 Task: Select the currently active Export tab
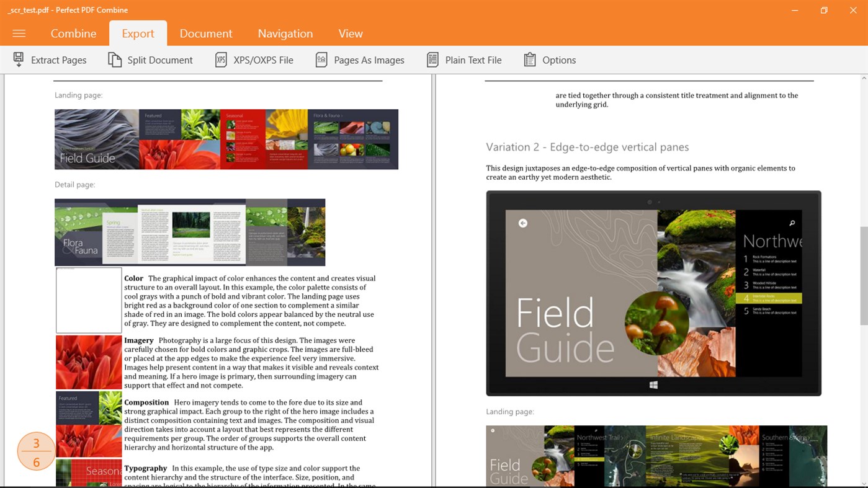click(138, 33)
